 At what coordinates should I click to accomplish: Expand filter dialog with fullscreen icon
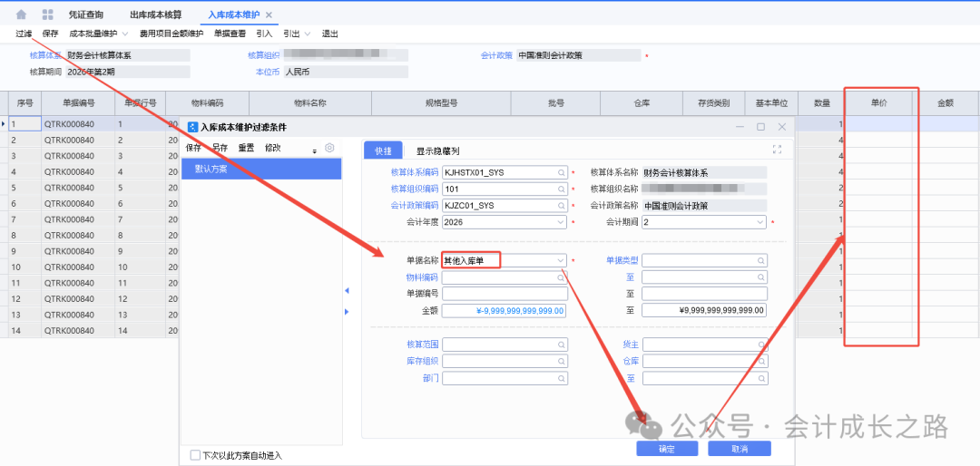777,150
